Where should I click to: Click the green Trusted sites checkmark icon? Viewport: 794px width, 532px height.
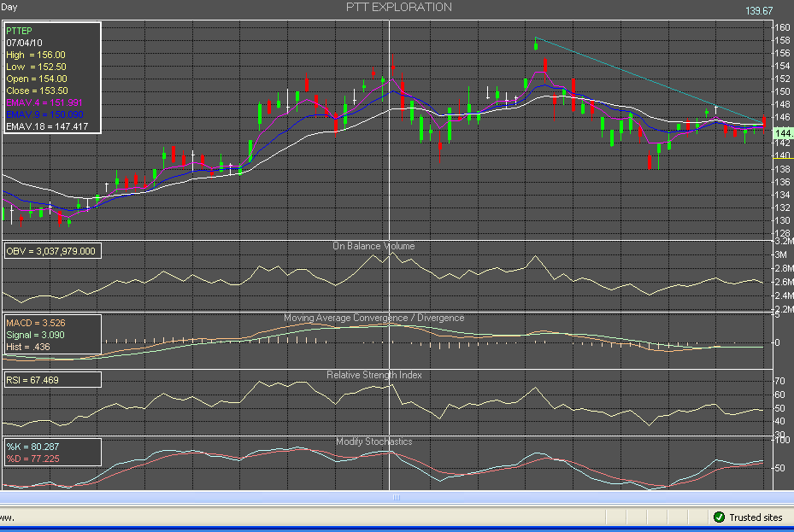click(719, 517)
